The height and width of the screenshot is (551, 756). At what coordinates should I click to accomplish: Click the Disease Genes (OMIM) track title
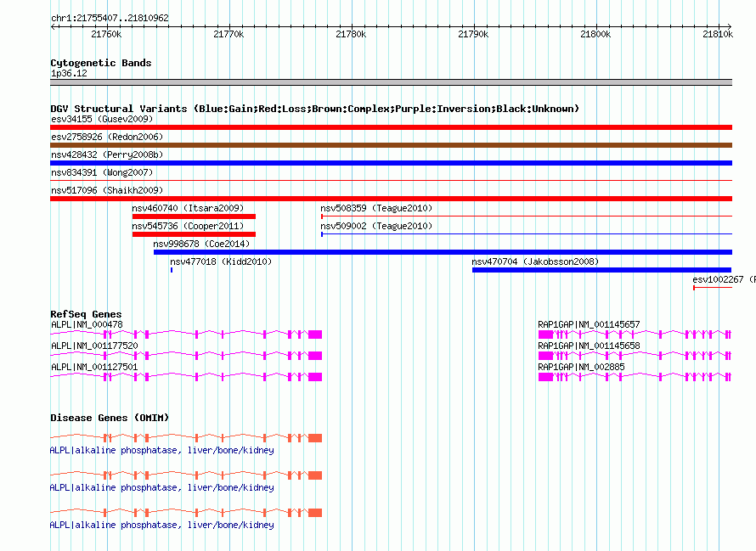coord(110,418)
